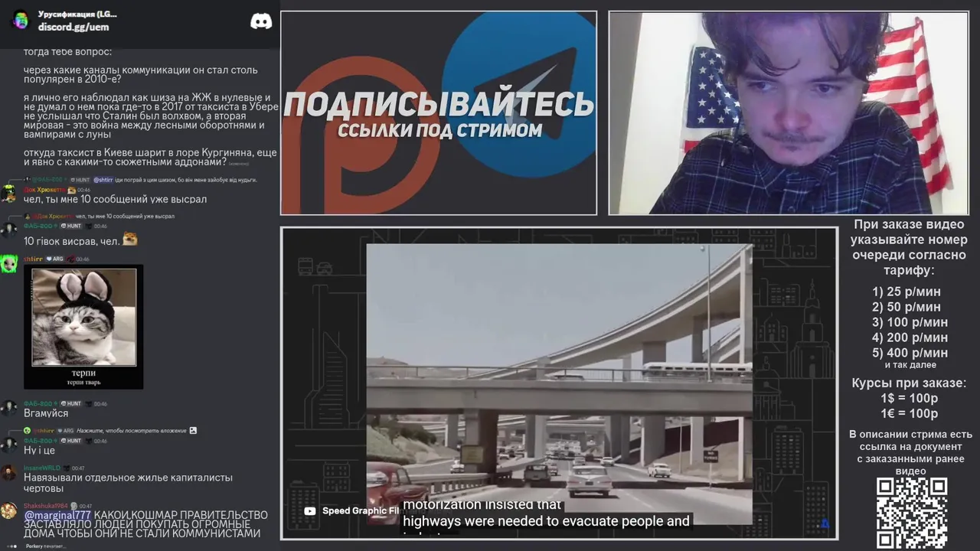Image resolution: width=980 pixels, height=551 pixels.
Task: Open the cat in bunny hat image
Action: (x=83, y=326)
